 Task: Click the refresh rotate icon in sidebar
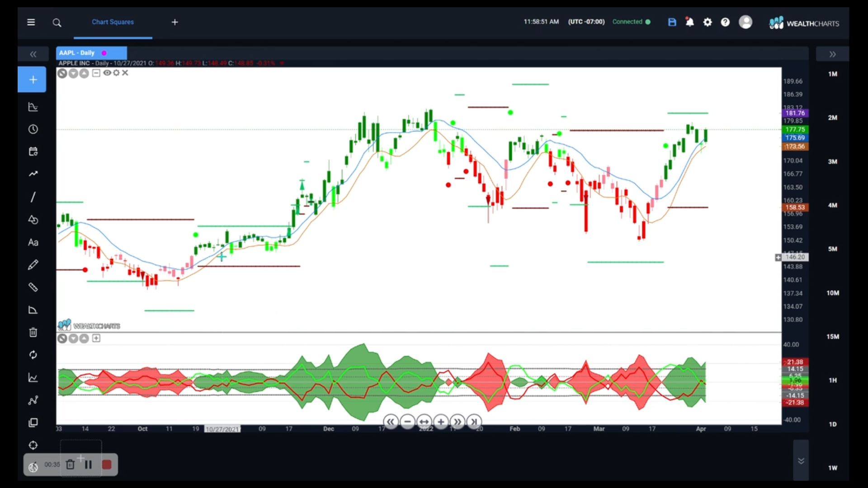[33, 355]
